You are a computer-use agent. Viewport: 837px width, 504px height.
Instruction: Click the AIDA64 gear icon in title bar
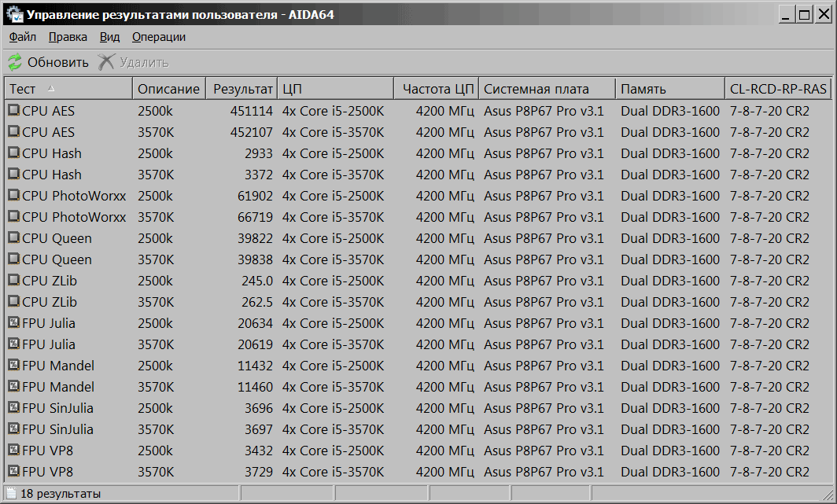pyautogui.click(x=14, y=14)
